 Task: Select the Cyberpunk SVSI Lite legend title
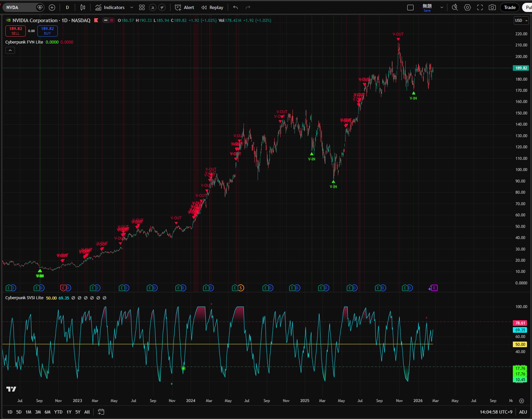click(24, 298)
